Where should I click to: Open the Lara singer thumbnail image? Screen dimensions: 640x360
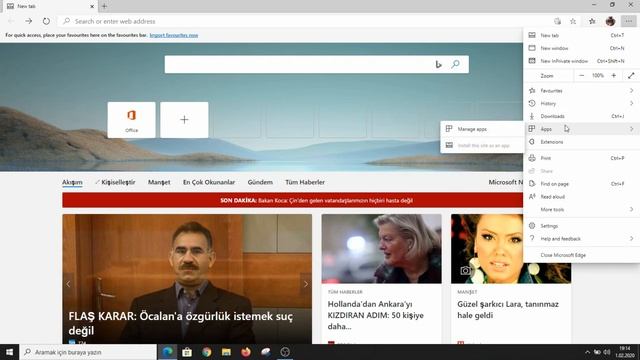(487, 249)
